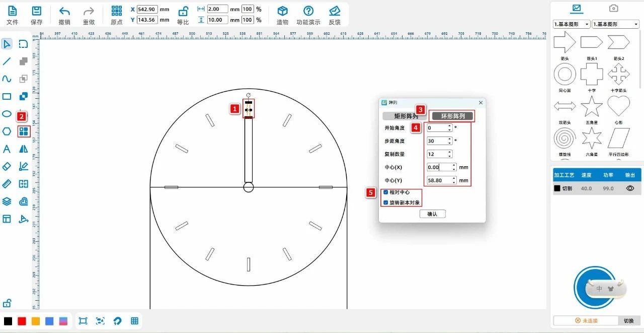Switch to the camera tab in right panel
Image resolution: width=644 pixels, height=333 pixels.
pyautogui.click(x=613, y=9)
